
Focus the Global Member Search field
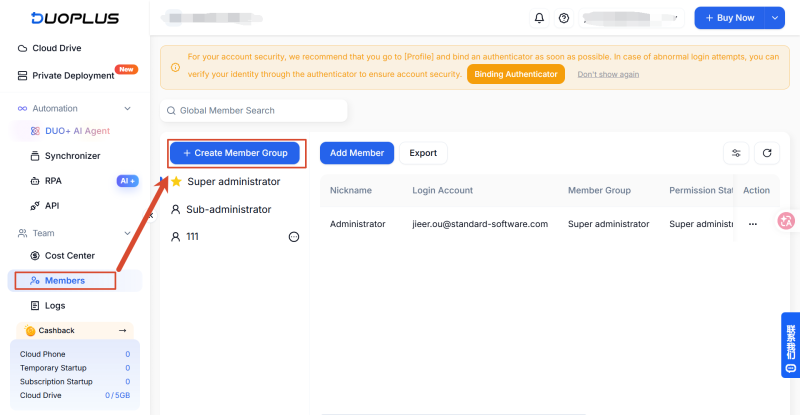point(254,111)
